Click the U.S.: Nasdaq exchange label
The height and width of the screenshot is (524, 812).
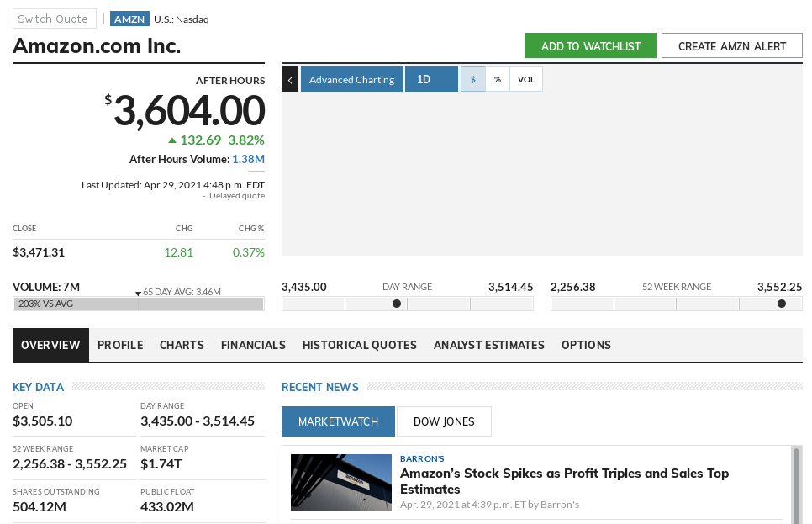click(182, 19)
